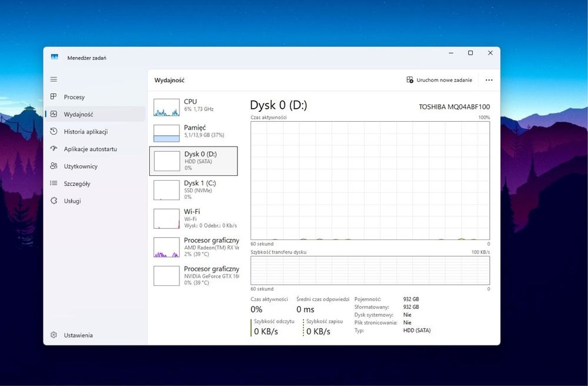This screenshot has height=386, width=588.
Task: Click SSD (NVMe) text under Dysk 1
Action: (x=198, y=190)
